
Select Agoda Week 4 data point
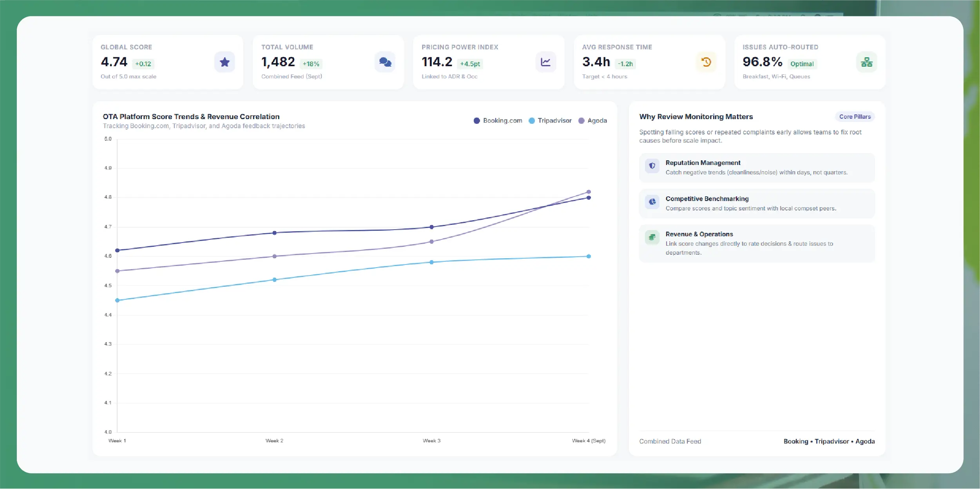click(x=589, y=192)
